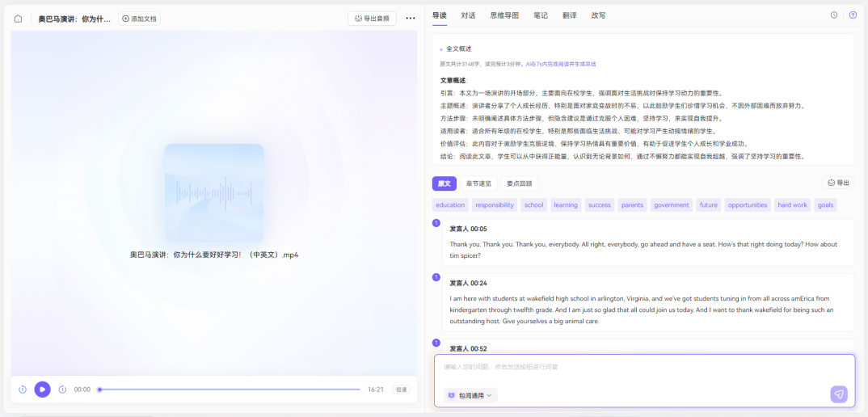The width and height of the screenshot is (868, 417).
Task: Click the speaker badge beside 发言人 00:52
Action: 436,343
